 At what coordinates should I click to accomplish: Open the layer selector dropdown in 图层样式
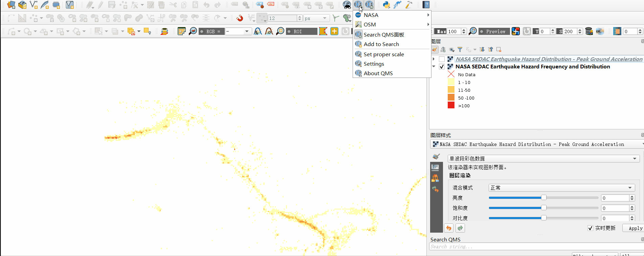(x=537, y=144)
